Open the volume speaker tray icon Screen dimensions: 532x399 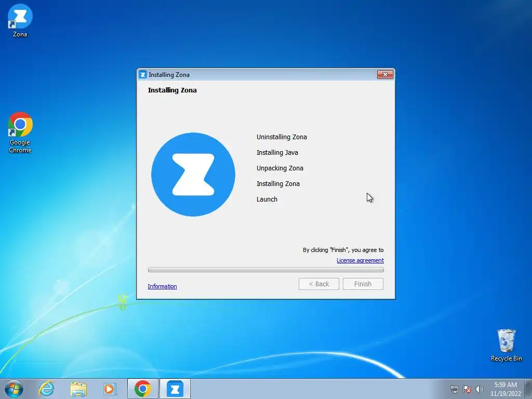click(480, 389)
